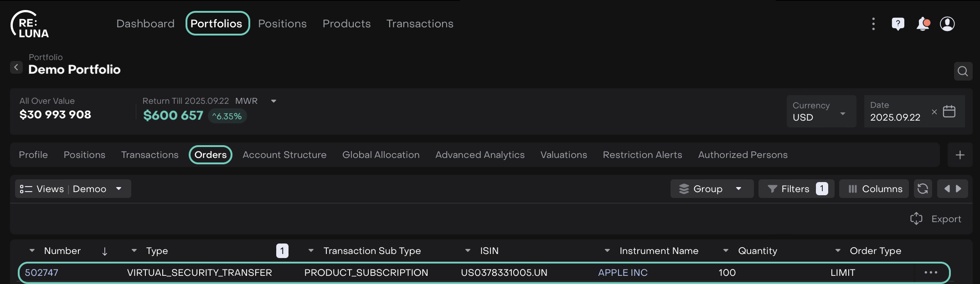
Task: Go to Dashboard in top navigation
Action: coord(145,24)
